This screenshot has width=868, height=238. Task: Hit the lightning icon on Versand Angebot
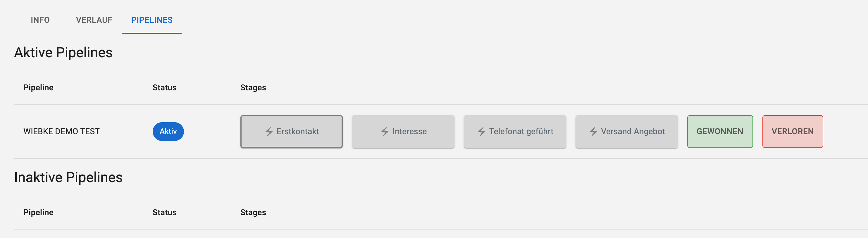point(593,132)
